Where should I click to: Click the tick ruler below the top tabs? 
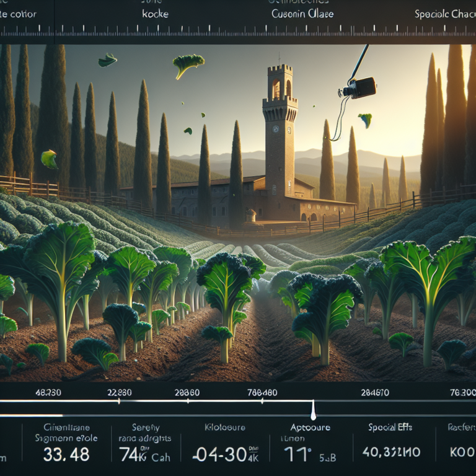click(x=238, y=32)
